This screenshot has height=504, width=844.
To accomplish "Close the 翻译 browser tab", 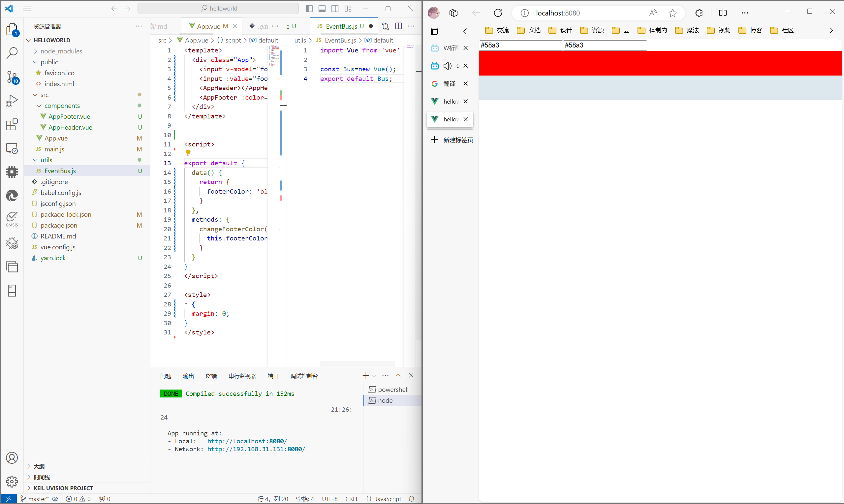I will (x=465, y=83).
